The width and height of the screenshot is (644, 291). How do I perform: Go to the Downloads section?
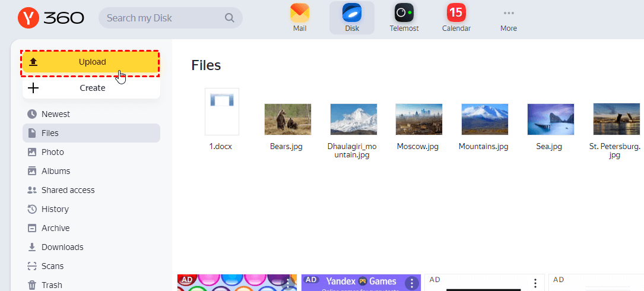91,247
